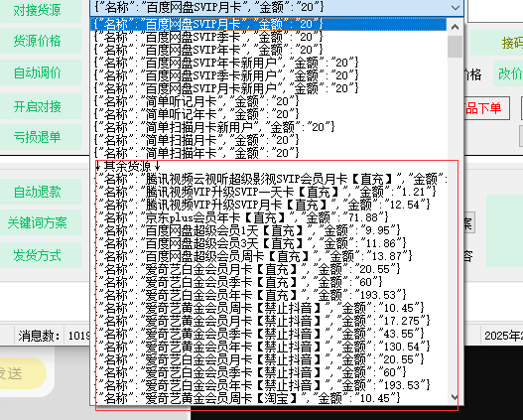Select 百度网盘SVIP季卡新用户 entry
The width and height of the screenshot is (523, 420).
(269, 75)
